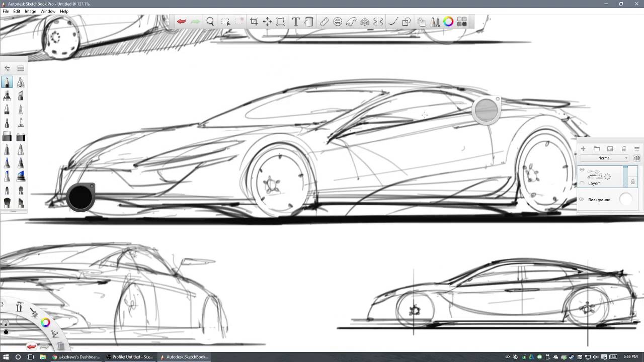The width and height of the screenshot is (644, 362).
Task: Select the Eraser brush
Action: coord(7,136)
